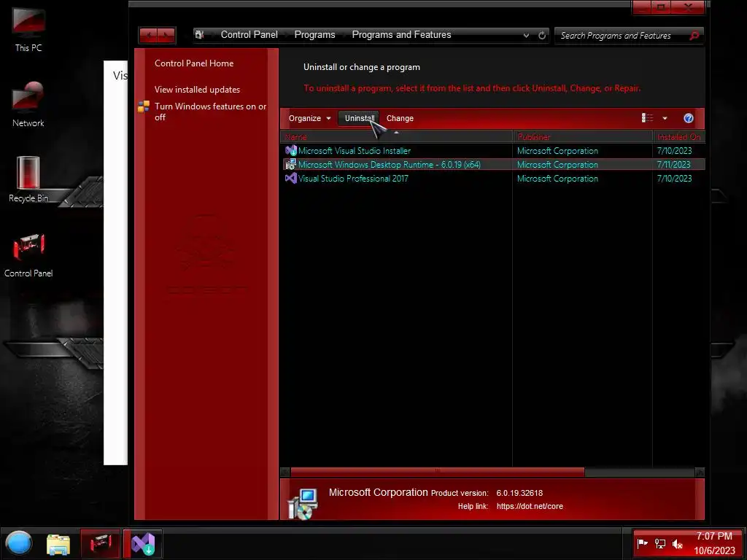This screenshot has height=560, width=747.
Task: Sort by the Name column header
Action: pos(396,136)
